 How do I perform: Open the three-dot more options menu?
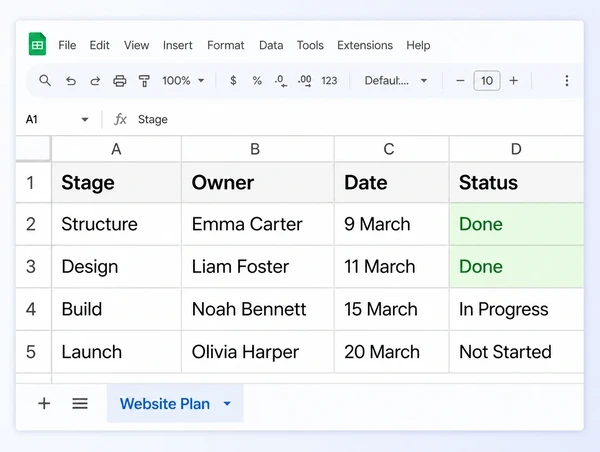coord(567,81)
